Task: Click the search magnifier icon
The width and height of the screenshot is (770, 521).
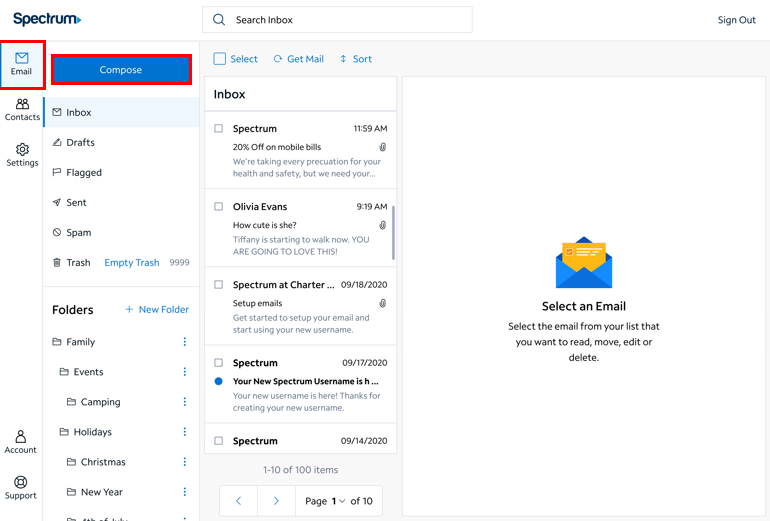Action: coord(219,20)
